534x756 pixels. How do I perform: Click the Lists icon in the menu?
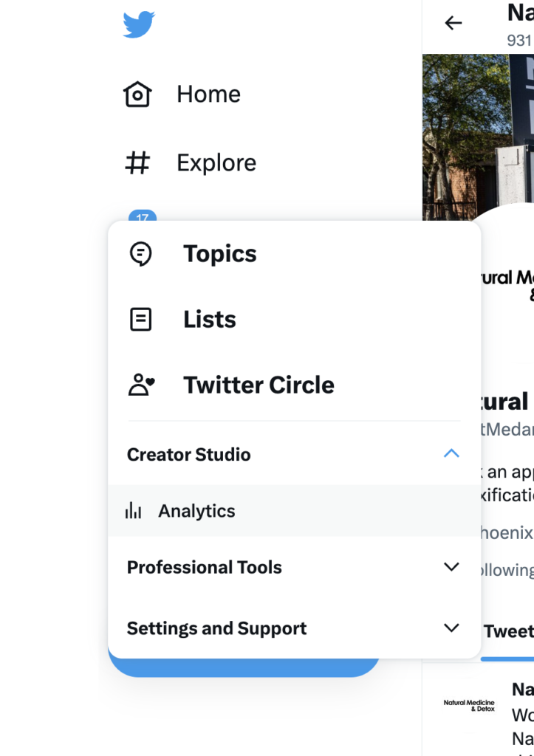coord(141,319)
